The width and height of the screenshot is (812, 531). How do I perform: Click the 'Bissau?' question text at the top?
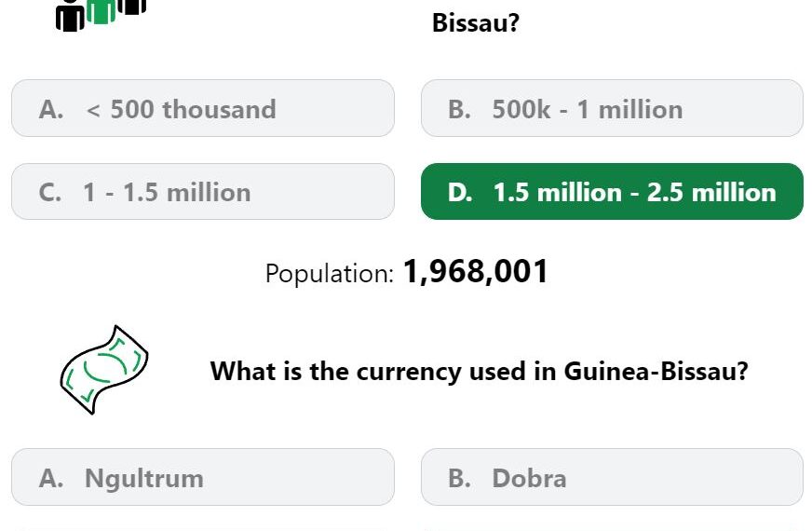coord(476,22)
